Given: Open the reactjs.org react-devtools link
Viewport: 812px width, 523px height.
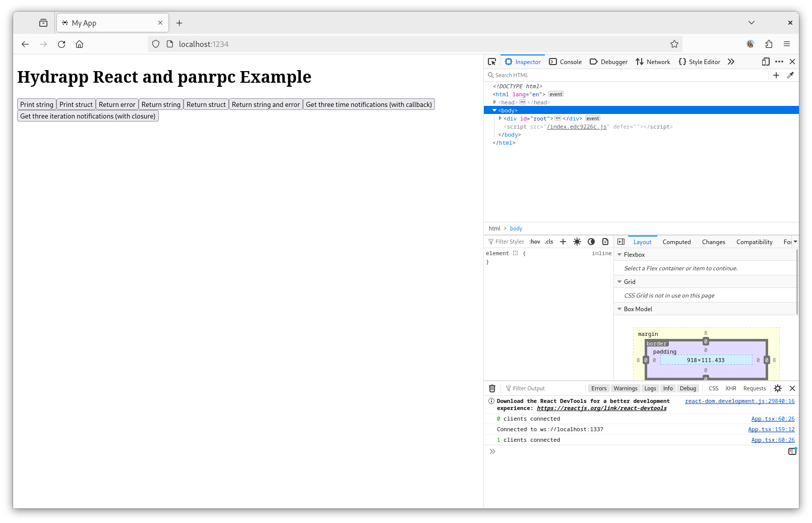Looking at the screenshot, I should pos(602,409).
